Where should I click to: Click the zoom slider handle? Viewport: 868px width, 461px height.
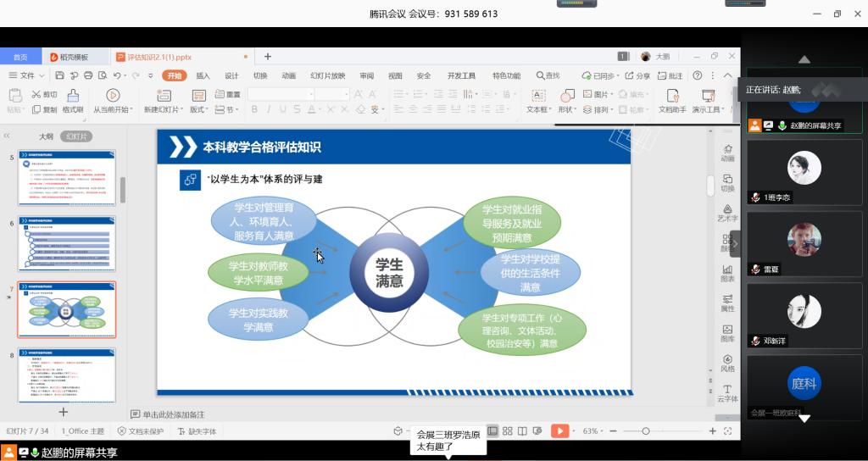click(645, 431)
